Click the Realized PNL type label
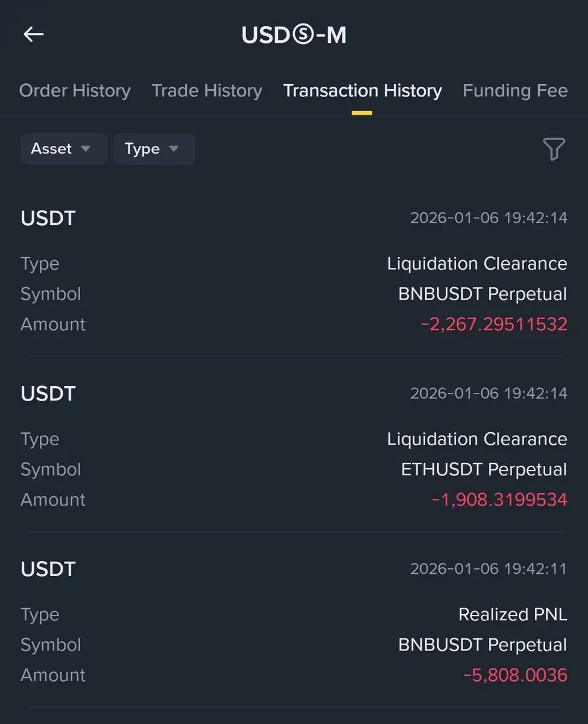588x724 pixels. [512, 614]
